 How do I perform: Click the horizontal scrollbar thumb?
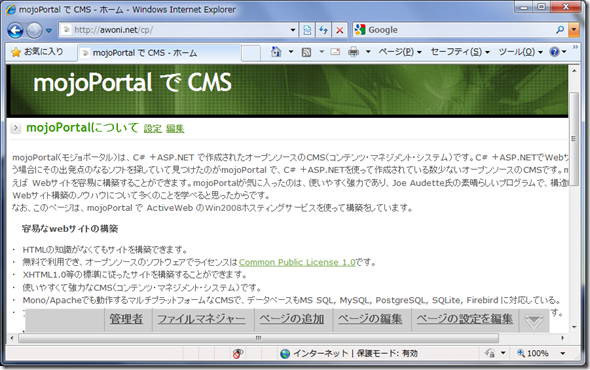(x=259, y=338)
